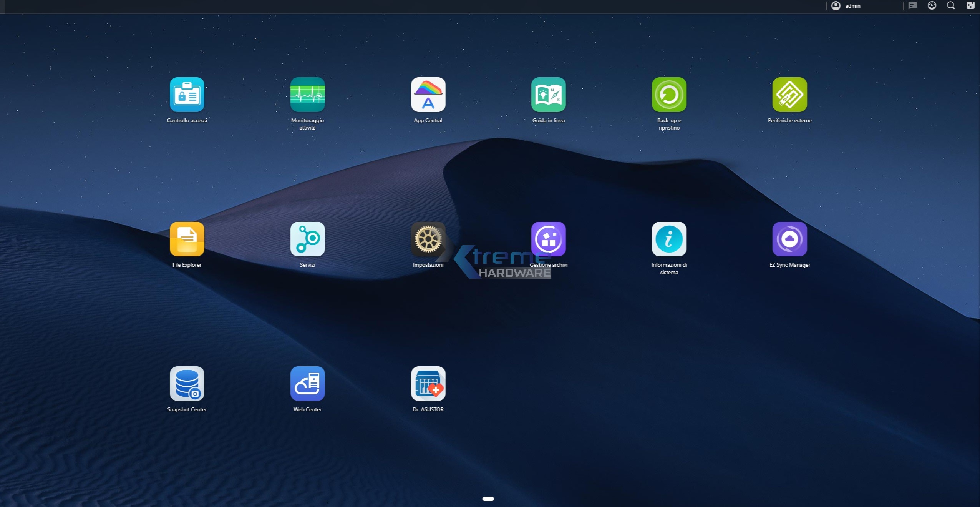The width and height of the screenshot is (980, 507).
Task: Open App Central
Action: coord(428,95)
